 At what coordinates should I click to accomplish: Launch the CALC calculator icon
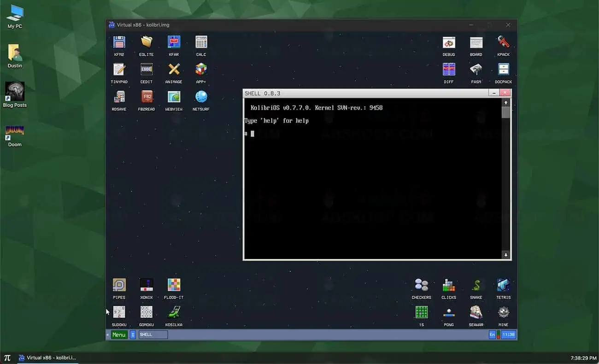[201, 43]
